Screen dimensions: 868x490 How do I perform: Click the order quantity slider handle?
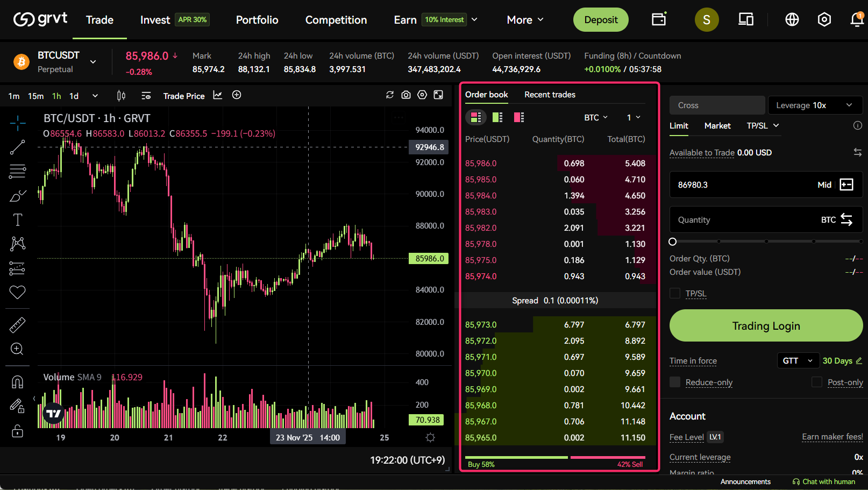click(673, 242)
